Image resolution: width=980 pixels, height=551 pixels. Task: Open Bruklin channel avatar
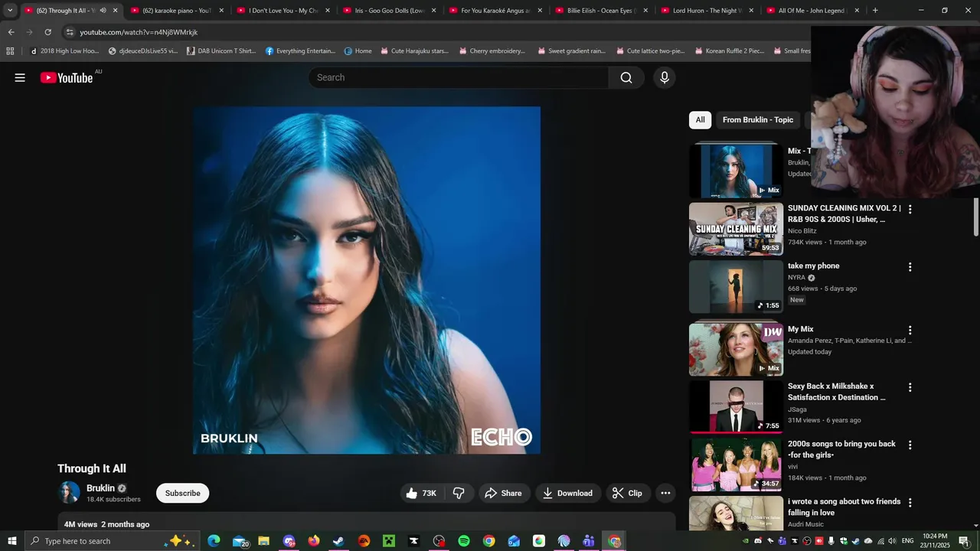[69, 493]
